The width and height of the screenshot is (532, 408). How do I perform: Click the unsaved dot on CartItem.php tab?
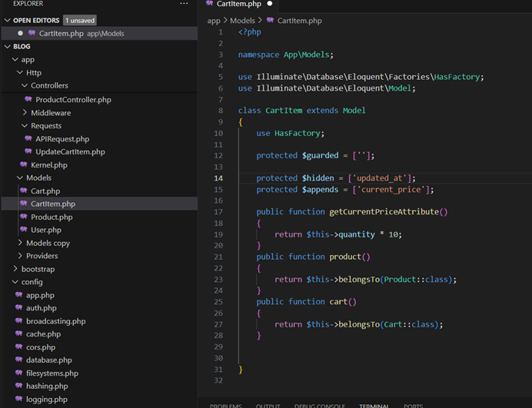270,4
